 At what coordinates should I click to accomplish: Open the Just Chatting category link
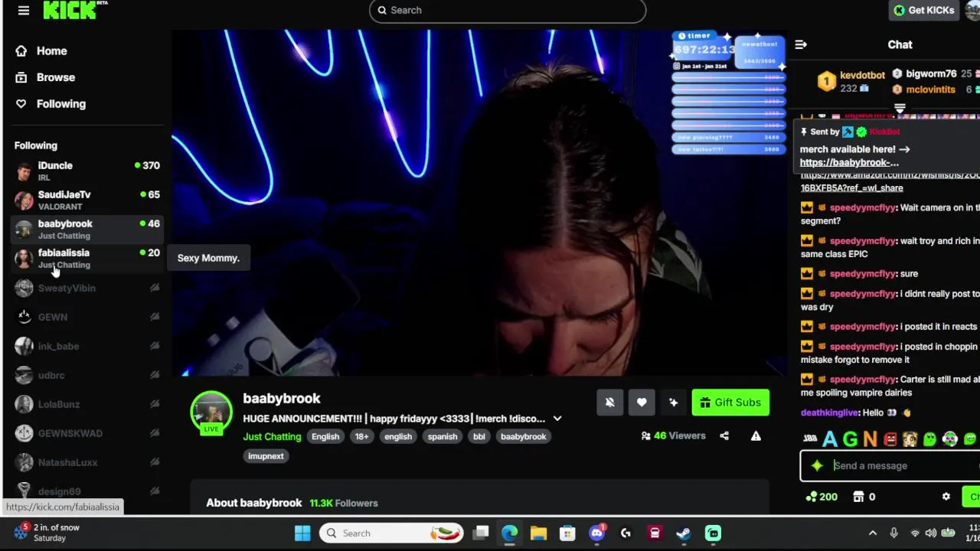[272, 436]
